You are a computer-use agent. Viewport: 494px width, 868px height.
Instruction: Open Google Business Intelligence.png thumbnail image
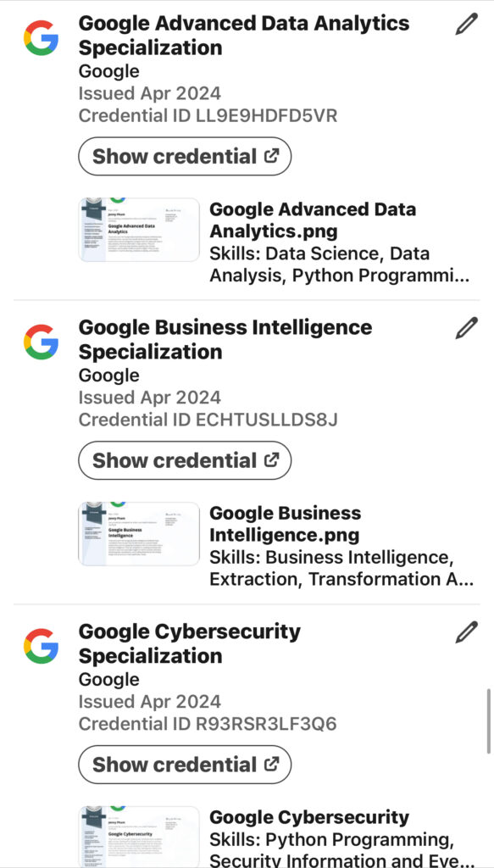(x=139, y=534)
